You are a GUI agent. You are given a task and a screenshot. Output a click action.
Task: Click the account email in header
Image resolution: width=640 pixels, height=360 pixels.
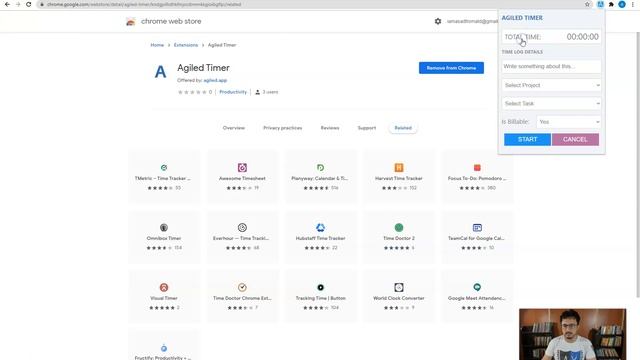472,21
